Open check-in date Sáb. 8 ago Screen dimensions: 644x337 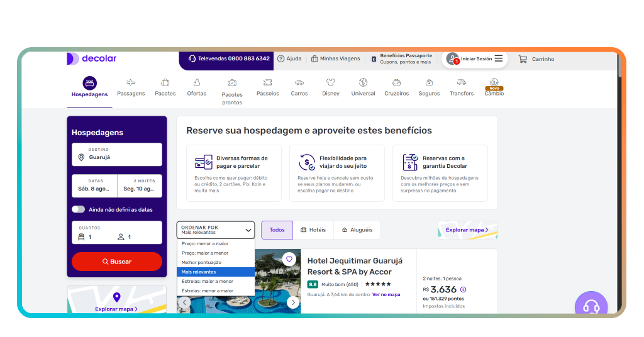tap(94, 186)
